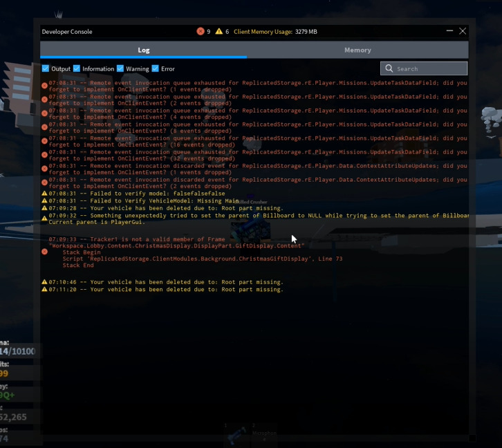Viewport: 502px width, 448px height.
Task: Click warning icon beside 'Failed to verify model' entry
Action: point(45,194)
